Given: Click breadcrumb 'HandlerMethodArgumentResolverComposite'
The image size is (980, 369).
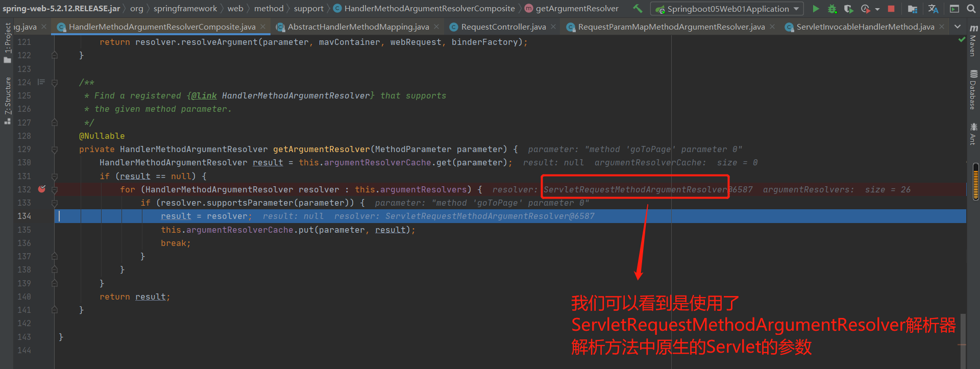Looking at the screenshot, I should (x=424, y=8).
